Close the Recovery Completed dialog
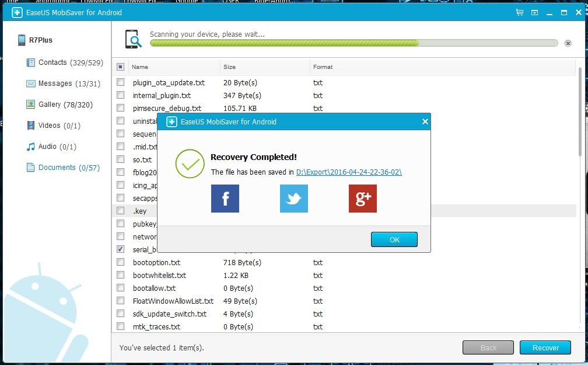 coord(425,121)
